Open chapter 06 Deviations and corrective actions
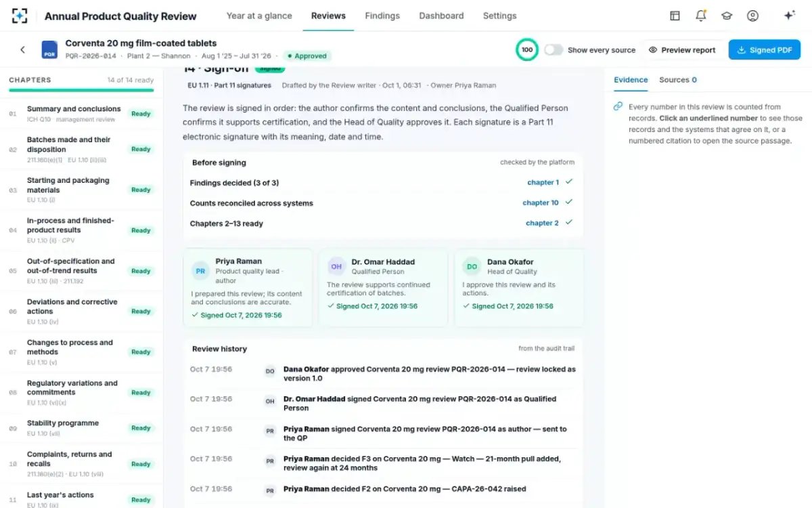812x508 pixels. pyautogui.click(x=81, y=312)
